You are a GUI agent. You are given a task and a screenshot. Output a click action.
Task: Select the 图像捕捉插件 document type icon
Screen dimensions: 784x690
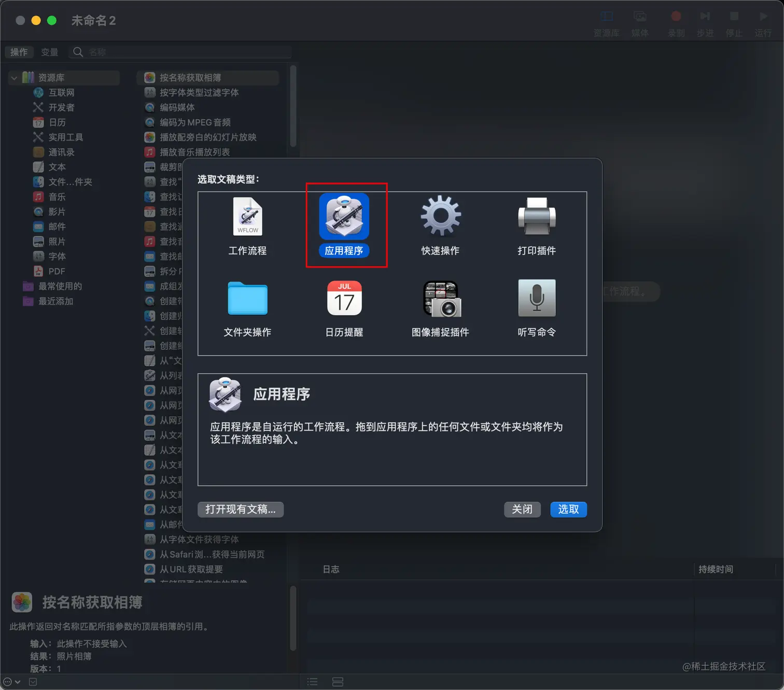tap(440, 299)
